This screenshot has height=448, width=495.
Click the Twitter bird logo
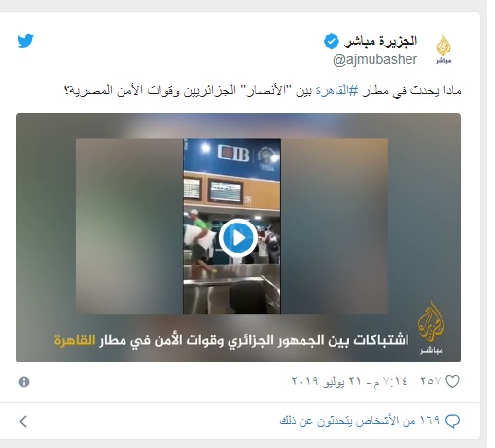[25, 41]
